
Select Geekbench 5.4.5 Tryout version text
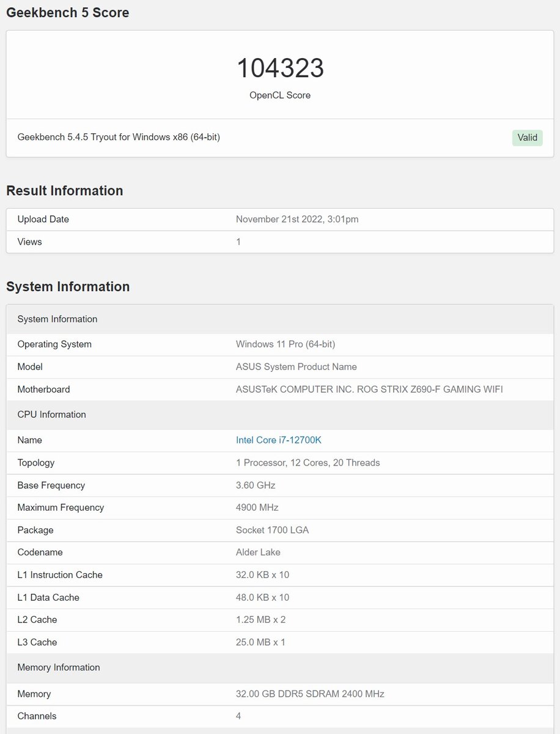pos(119,137)
